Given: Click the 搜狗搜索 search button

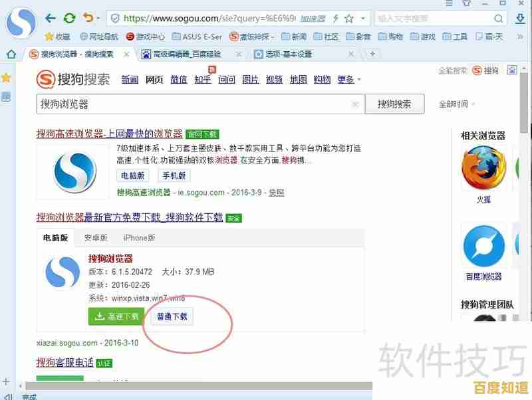Looking at the screenshot, I should pyautogui.click(x=394, y=104).
